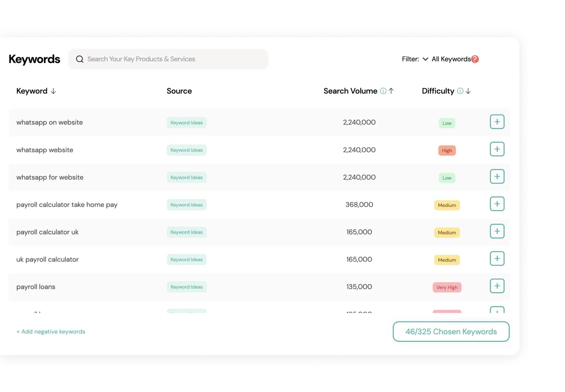Screen dimensions: 565x392
Task: Select 'whatsapp for website' keyword text
Action: click(x=50, y=177)
